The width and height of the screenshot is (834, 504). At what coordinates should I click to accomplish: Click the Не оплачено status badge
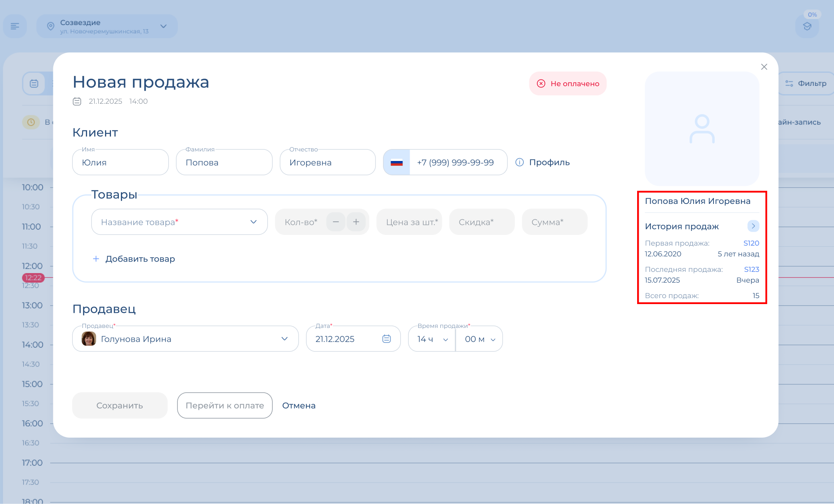568,83
